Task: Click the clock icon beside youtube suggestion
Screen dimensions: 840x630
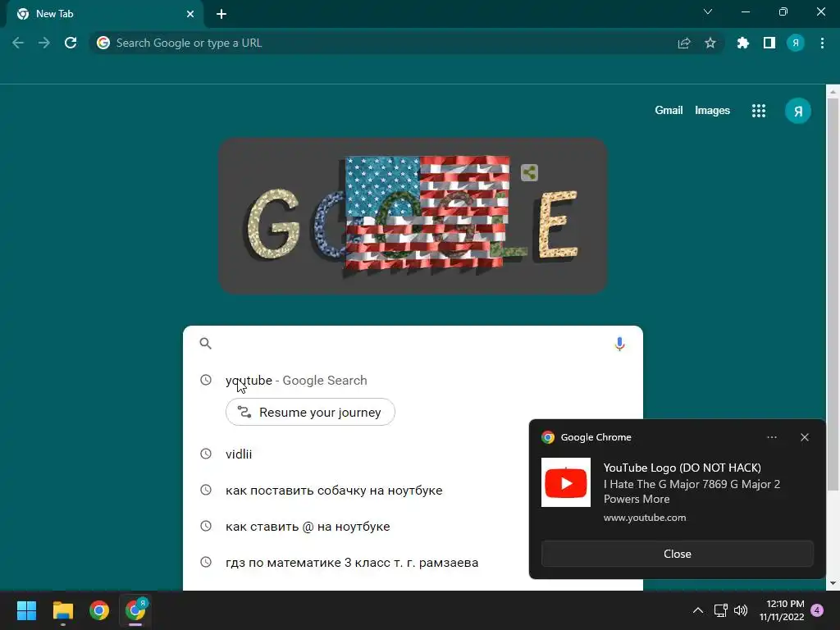Action: point(206,380)
